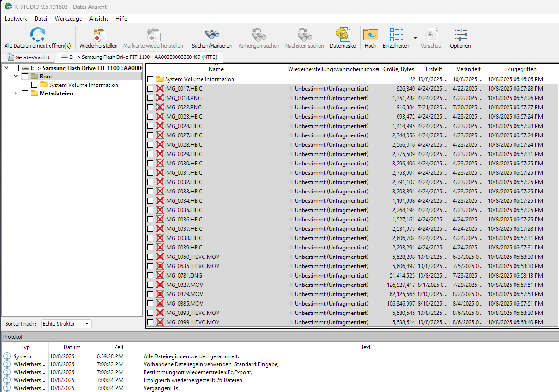Click the deleted file icon of IMG_0036.HEIC

(x=160, y=219)
